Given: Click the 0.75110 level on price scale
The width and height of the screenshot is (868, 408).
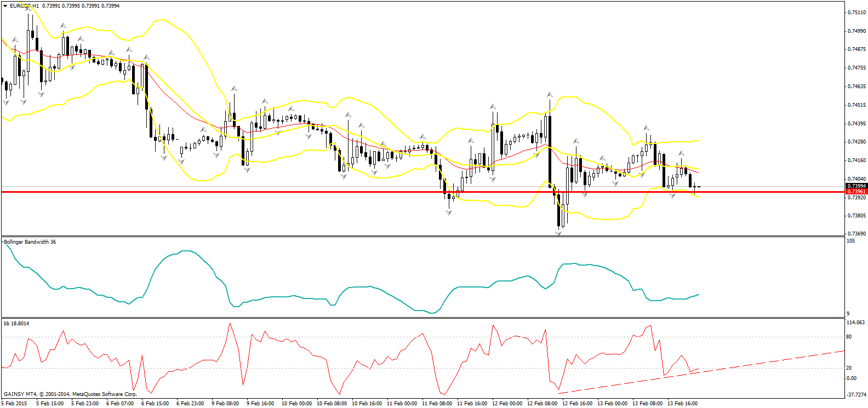Looking at the screenshot, I should [x=856, y=12].
